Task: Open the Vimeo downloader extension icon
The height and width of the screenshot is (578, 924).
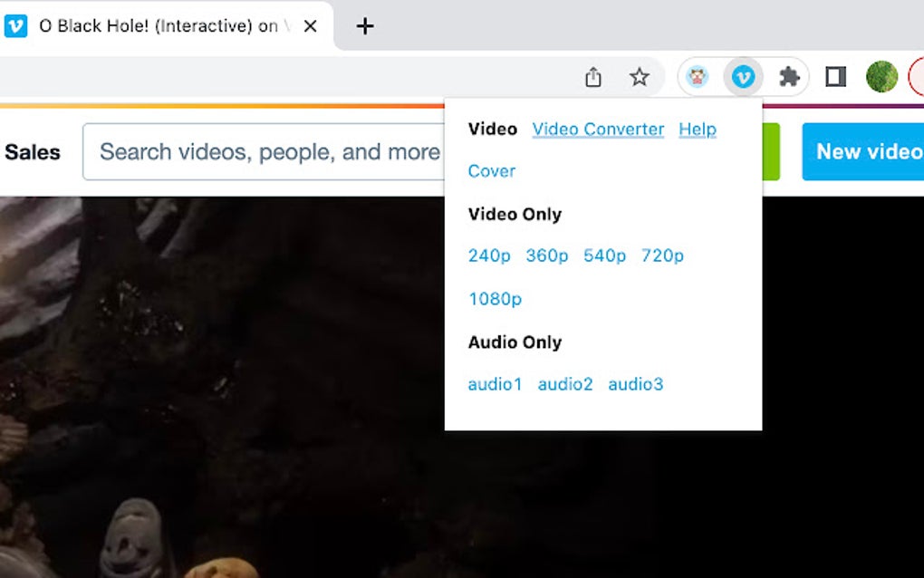Action: [x=743, y=77]
